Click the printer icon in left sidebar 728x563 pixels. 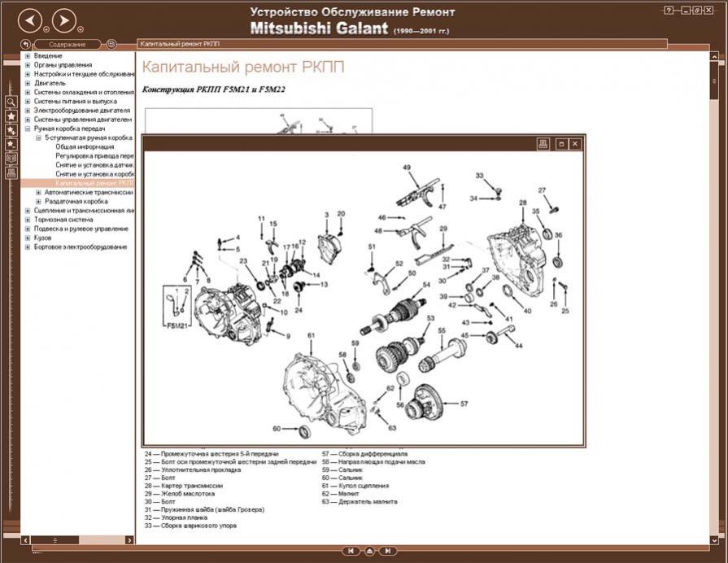(11, 173)
